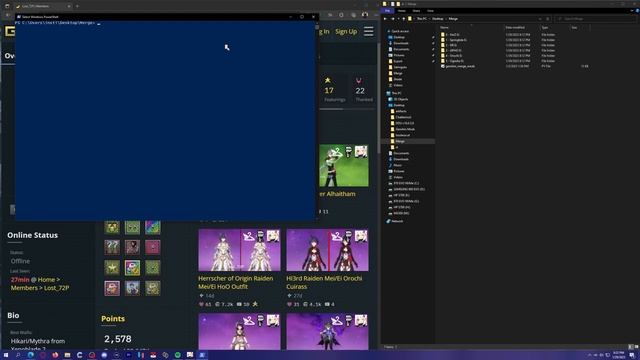The height and width of the screenshot is (360, 640).
Task: Open Herrscher of Origin Raiden Mei/Ei HoO Outfit link
Action: [x=236, y=282]
